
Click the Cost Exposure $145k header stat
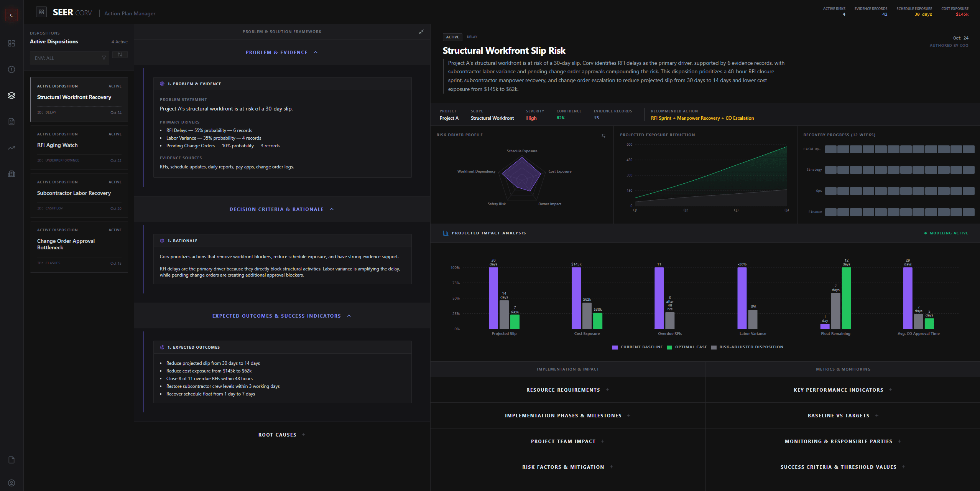(955, 11)
